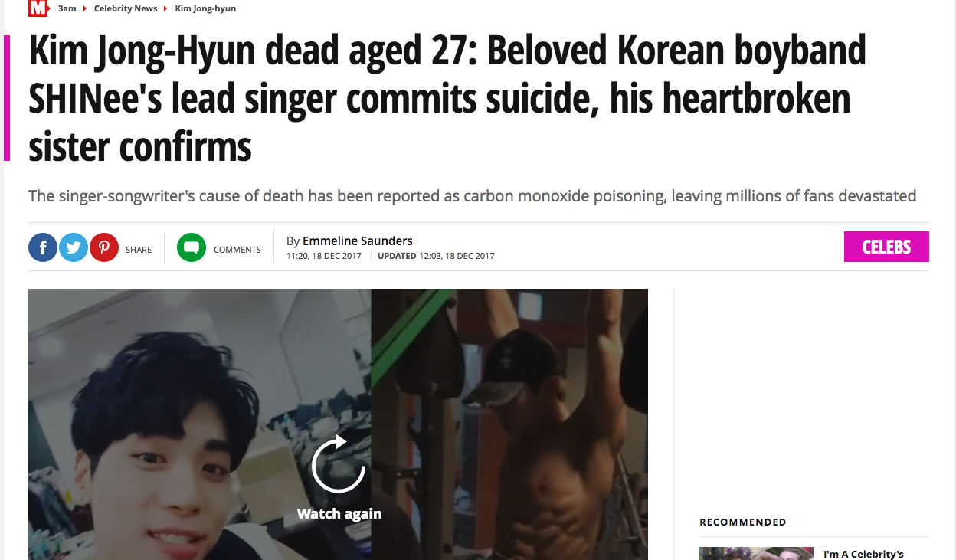Viewport: 956px width, 560px height.
Task: Click the 'Watch again' text
Action: point(339,514)
